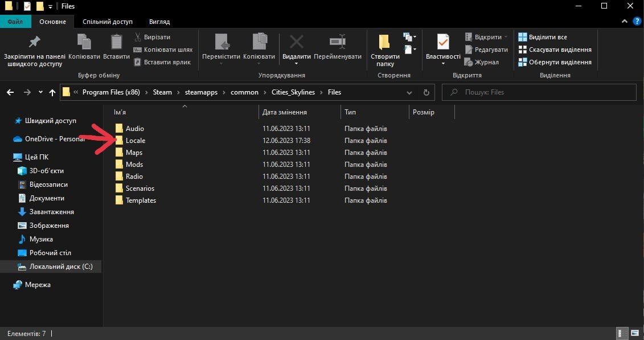Click the Перейменувати rename button
The height and width of the screenshot is (340, 644).
pyautogui.click(x=338, y=48)
